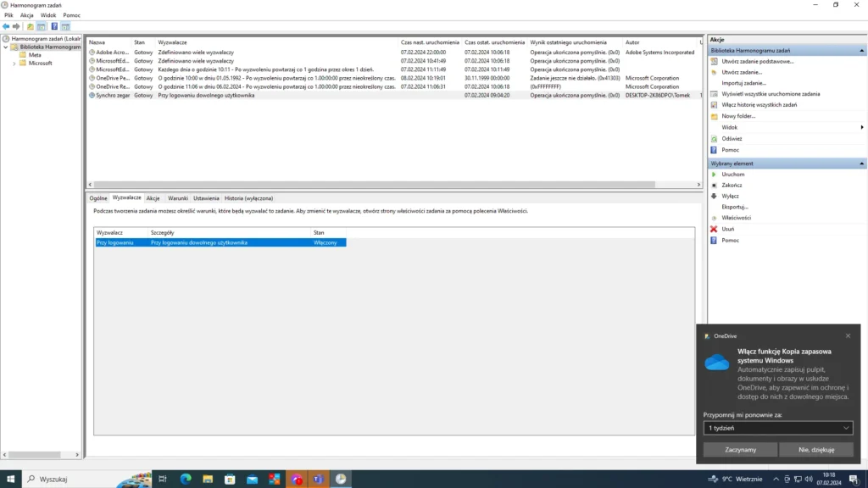Open Microsoft Edge from the taskbar
The image size is (868, 488).
(186, 479)
